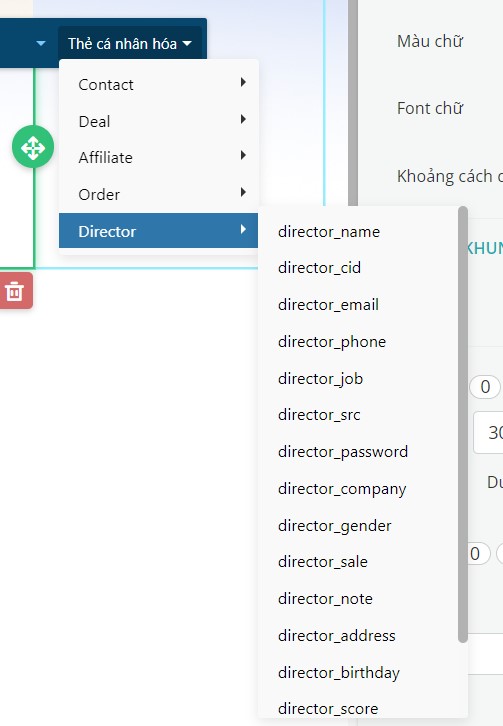Select the highlighted Director menu entry
The width and height of the screenshot is (503, 726).
(x=158, y=231)
